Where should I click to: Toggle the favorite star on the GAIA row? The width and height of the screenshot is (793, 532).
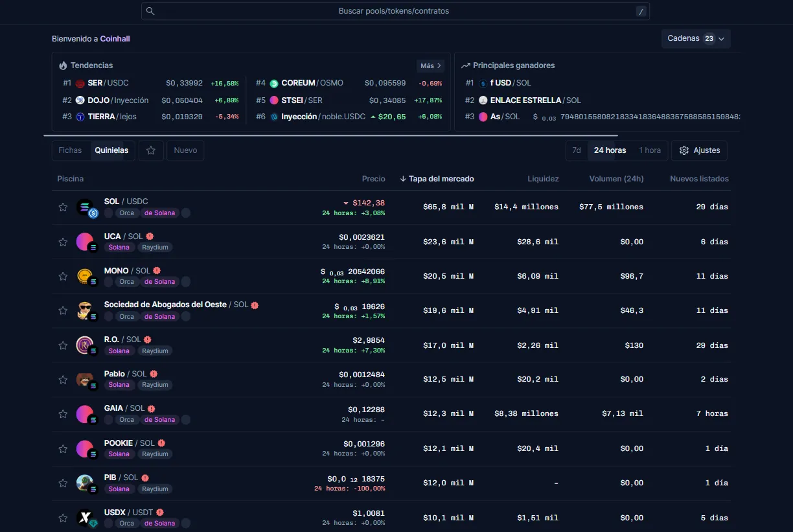point(63,413)
